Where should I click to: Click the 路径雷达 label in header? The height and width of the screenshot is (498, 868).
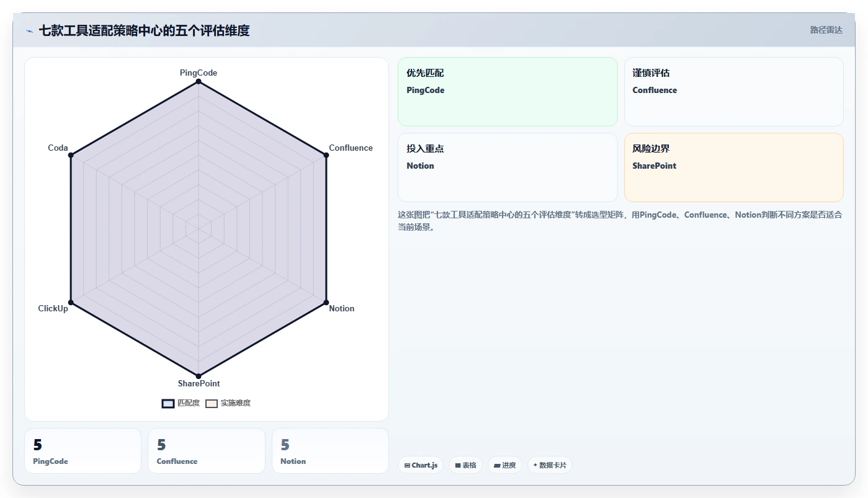point(826,30)
